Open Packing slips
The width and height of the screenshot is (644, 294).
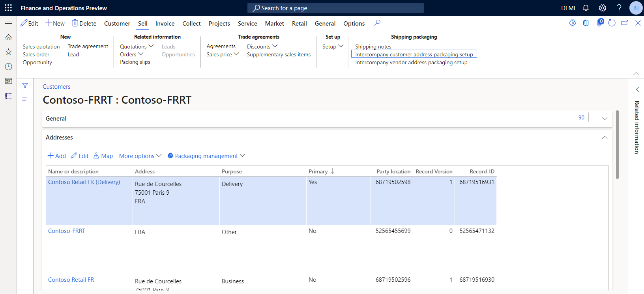135,62
